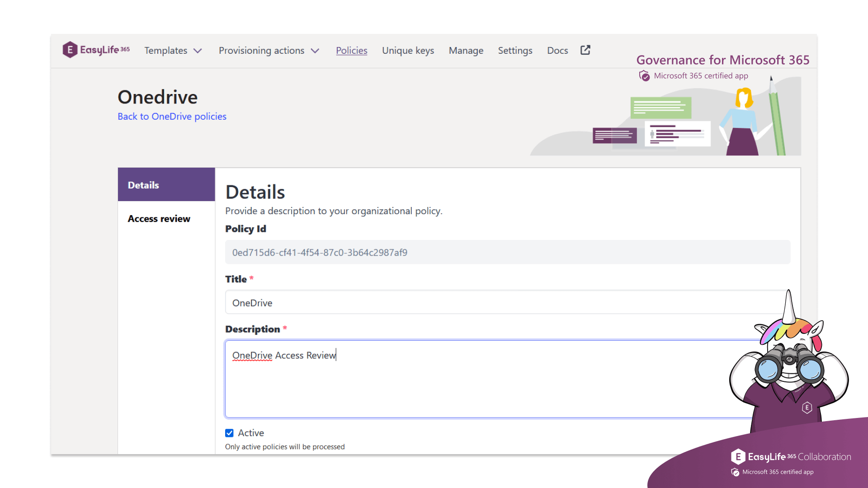The image size is (868, 488).
Task: Open the Docs menu item
Action: tap(557, 50)
